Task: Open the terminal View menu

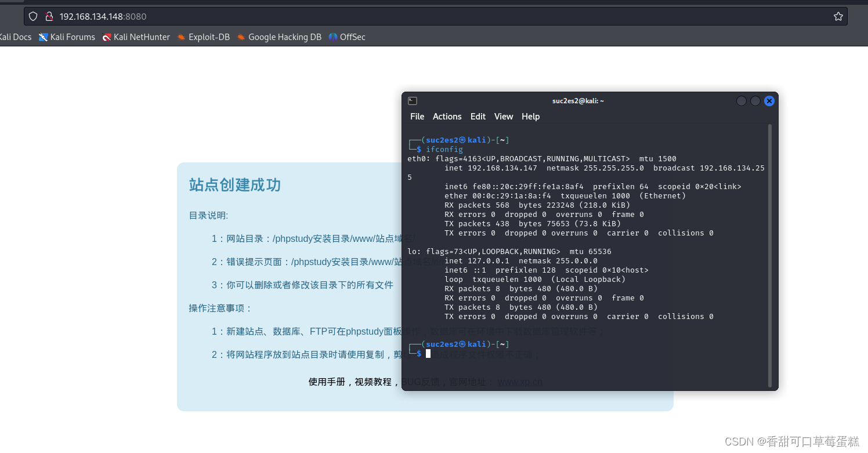Action: coord(504,117)
